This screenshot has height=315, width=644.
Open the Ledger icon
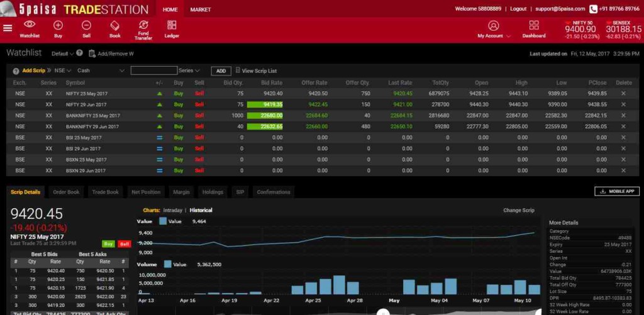pyautogui.click(x=172, y=25)
